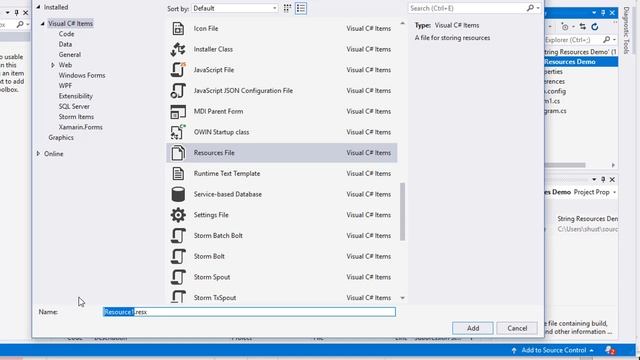Collapse the Installed templates node
This screenshot has height=360, width=640.
pos(38,7)
